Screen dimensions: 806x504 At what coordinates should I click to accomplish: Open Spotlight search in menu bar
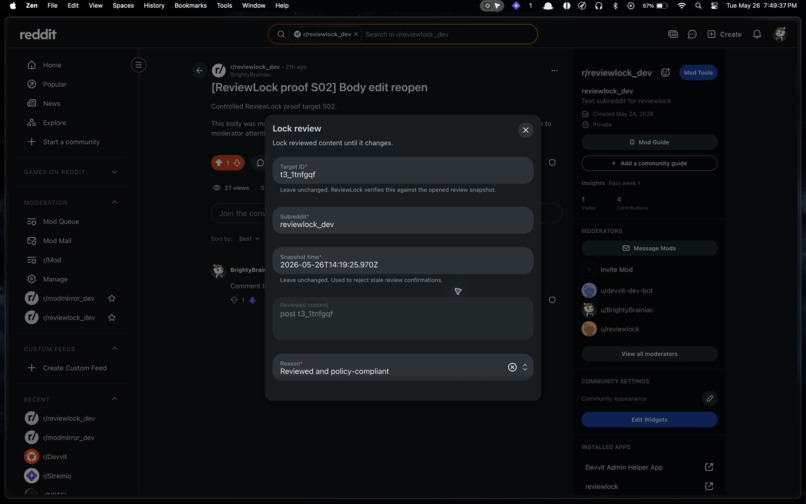point(698,6)
